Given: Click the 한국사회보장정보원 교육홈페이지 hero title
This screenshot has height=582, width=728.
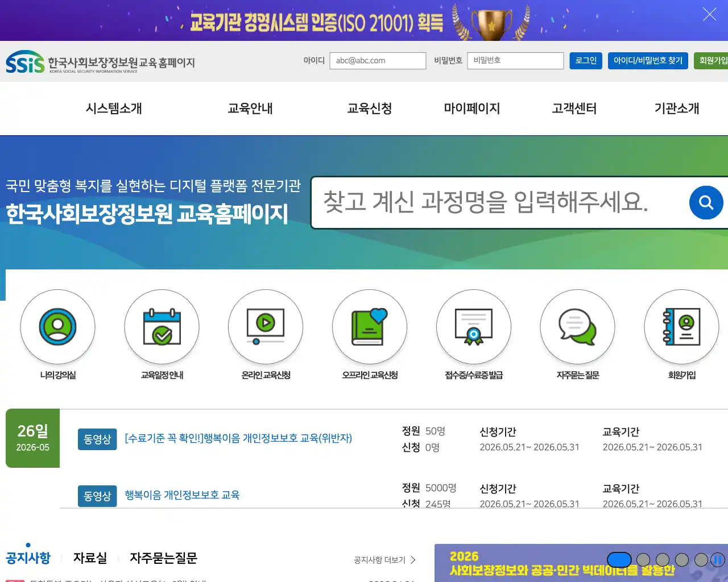Looking at the screenshot, I should tap(147, 214).
